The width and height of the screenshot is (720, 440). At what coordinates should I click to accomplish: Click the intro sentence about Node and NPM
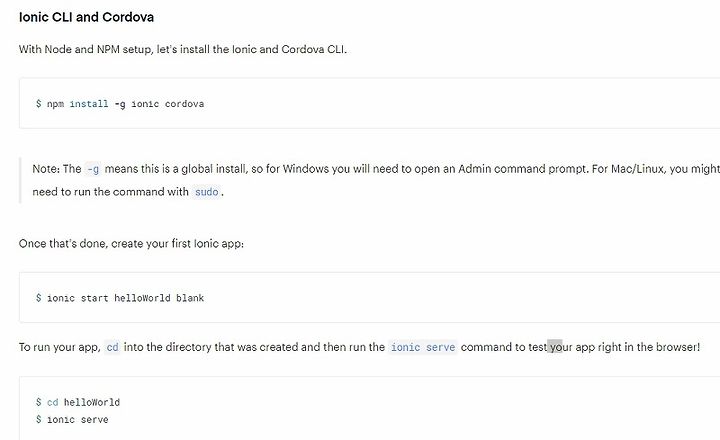click(183, 49)
